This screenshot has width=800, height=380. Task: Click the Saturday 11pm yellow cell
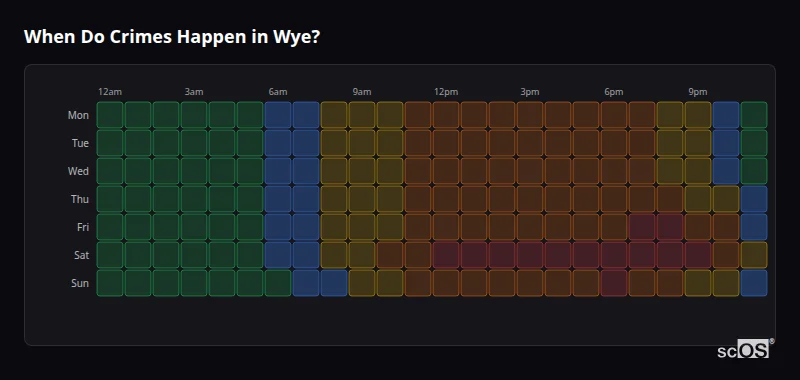(x=754, y=255)
